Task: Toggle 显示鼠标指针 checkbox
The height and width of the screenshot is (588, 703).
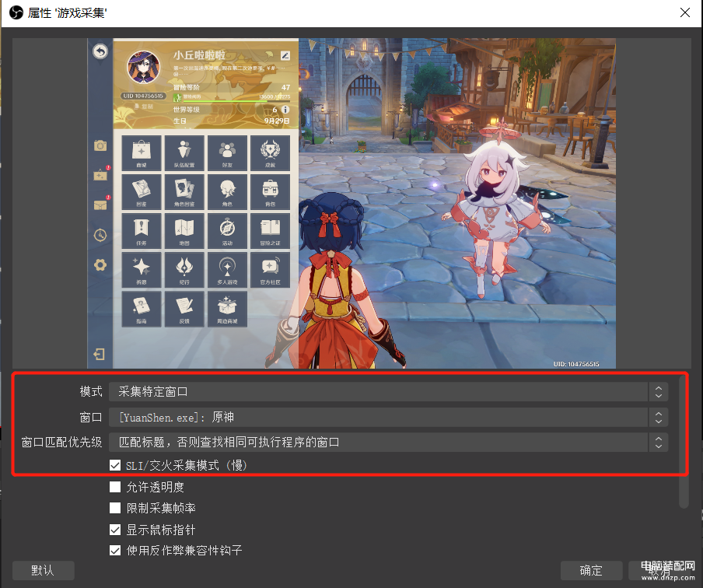Action: click(115, 530)
